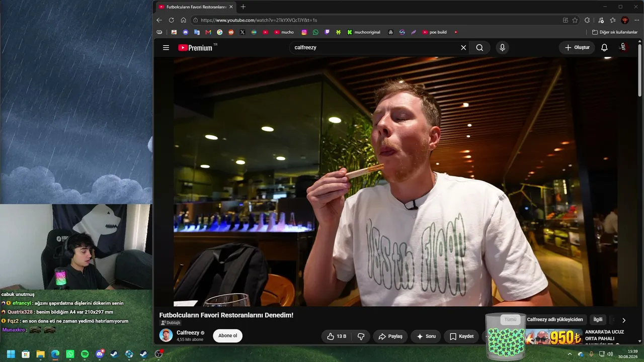Open the Gmail bookmark
The height and width of the screenshot is (362, 644).
point(208,32)
